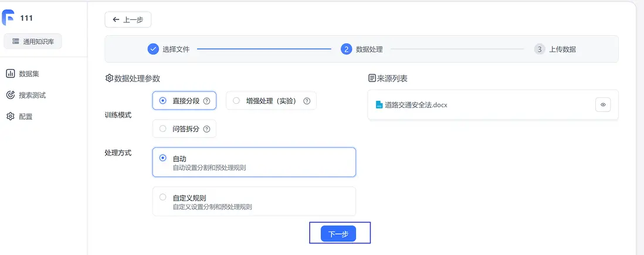Click step 3 上传数据 indicator
The width and height of the screenshot is (644, 255).
(540, 49)
